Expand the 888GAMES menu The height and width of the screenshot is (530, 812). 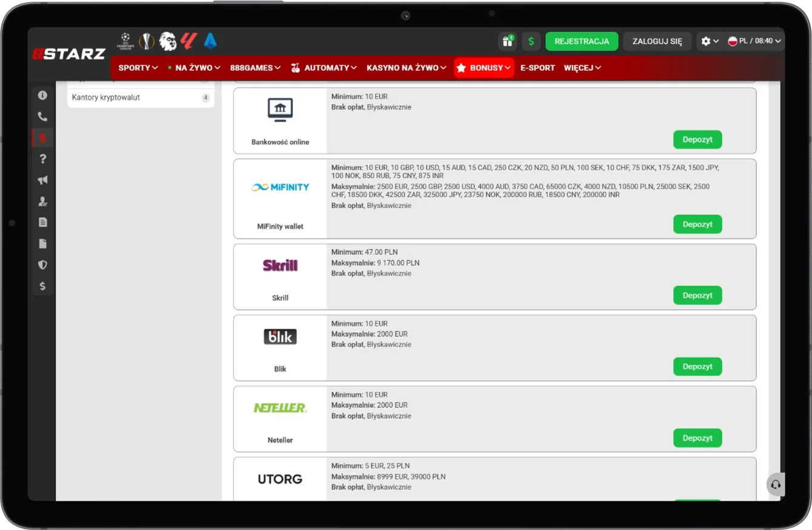point(255,68)
